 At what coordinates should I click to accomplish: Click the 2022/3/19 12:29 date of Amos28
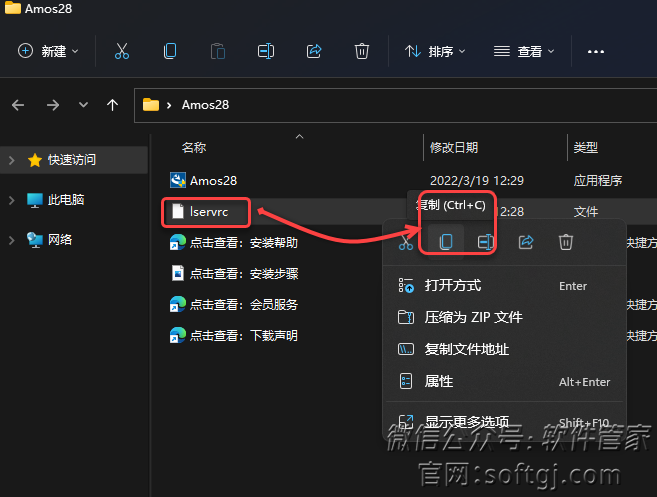477,181
